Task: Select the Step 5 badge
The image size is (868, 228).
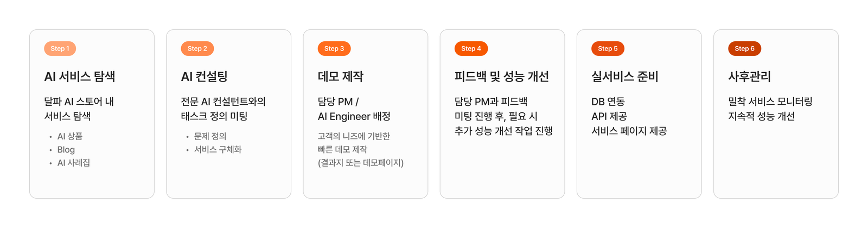Action: point(608,49)
